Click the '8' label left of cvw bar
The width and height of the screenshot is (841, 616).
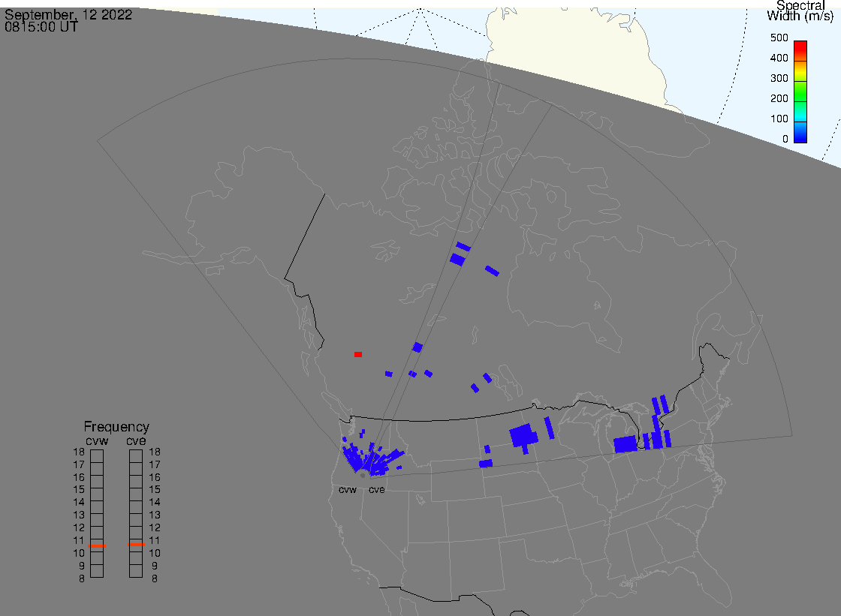pos(82,579)
